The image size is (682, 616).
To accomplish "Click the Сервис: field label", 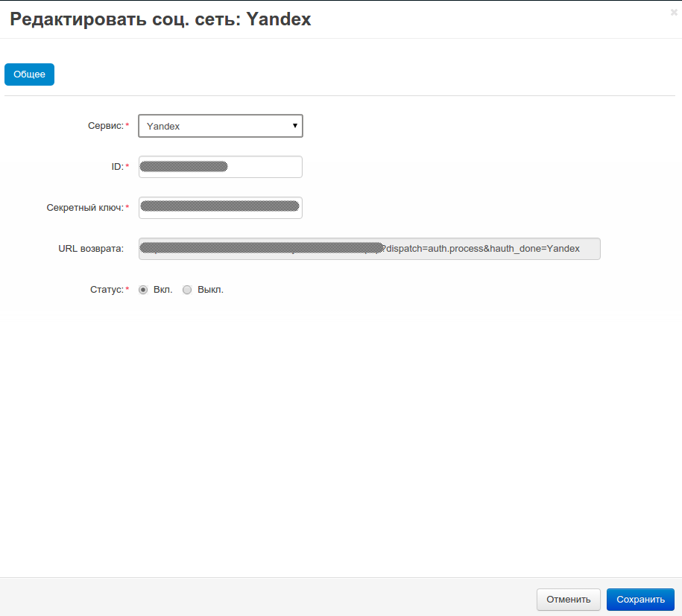I will pyautogui.click(x=105, y=126).
